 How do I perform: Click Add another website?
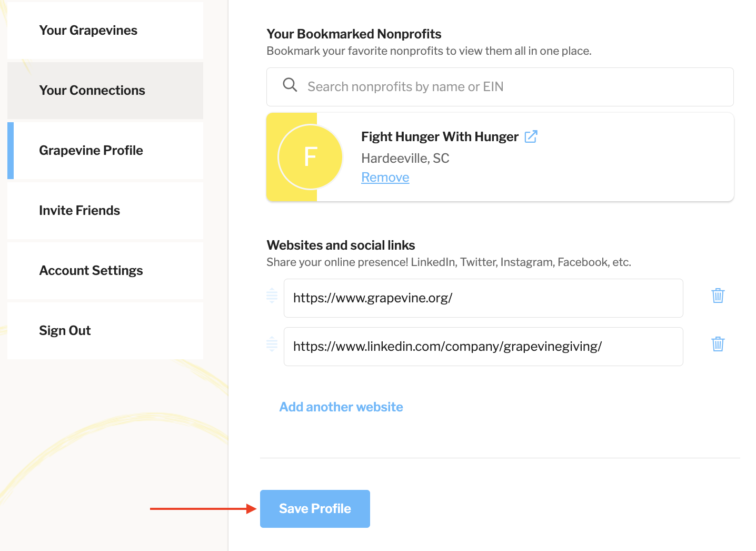click(341, 407)
